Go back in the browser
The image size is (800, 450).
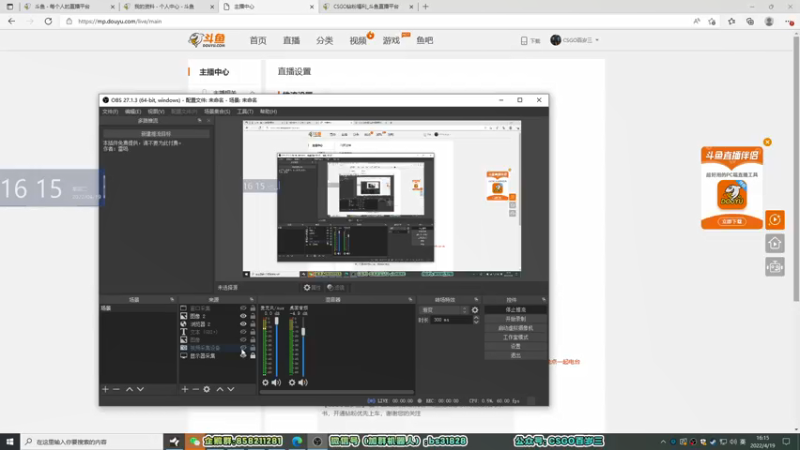point(11,21)
